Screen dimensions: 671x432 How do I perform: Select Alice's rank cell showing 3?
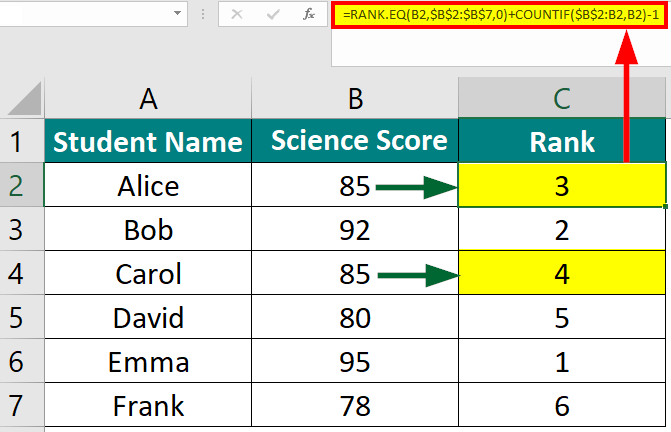tap(562, 185)
